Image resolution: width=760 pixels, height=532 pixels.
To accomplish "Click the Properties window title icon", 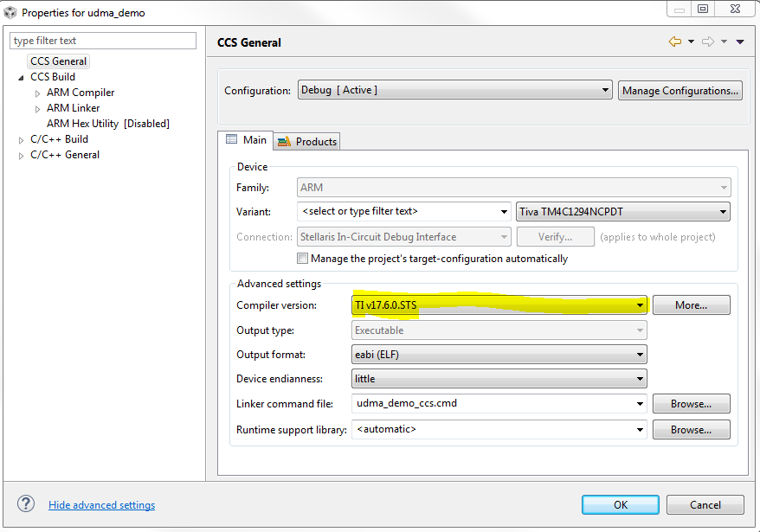I will pyautogui.click(x=10, y=13).
